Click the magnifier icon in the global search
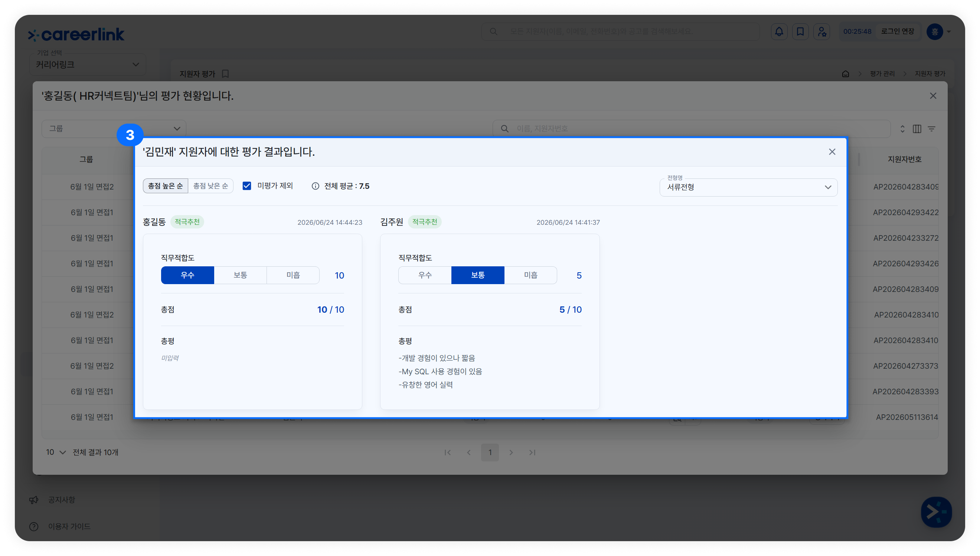980x556 pixels. coord(493,32)
